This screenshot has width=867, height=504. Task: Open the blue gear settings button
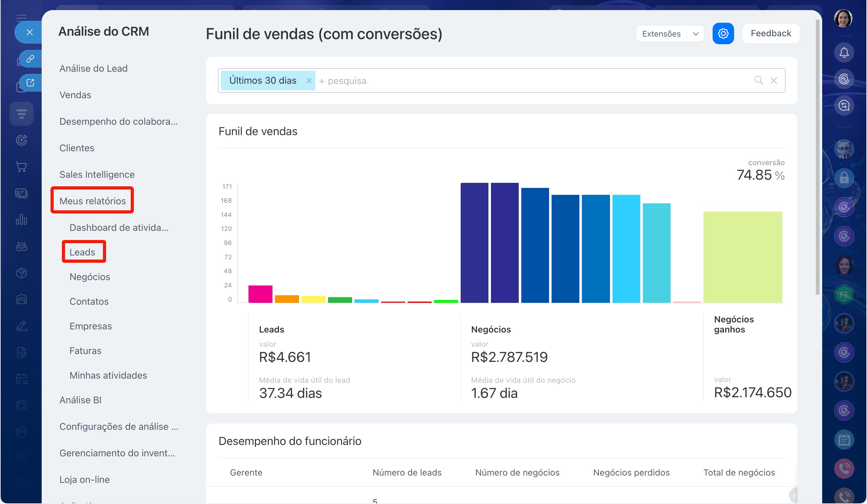[x=723, y=34]
